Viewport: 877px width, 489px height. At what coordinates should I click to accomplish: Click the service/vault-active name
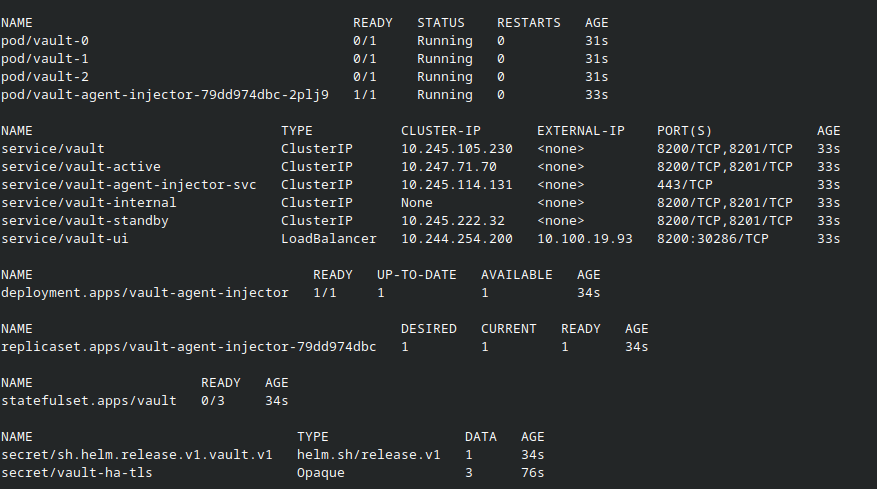coord(81,167)
